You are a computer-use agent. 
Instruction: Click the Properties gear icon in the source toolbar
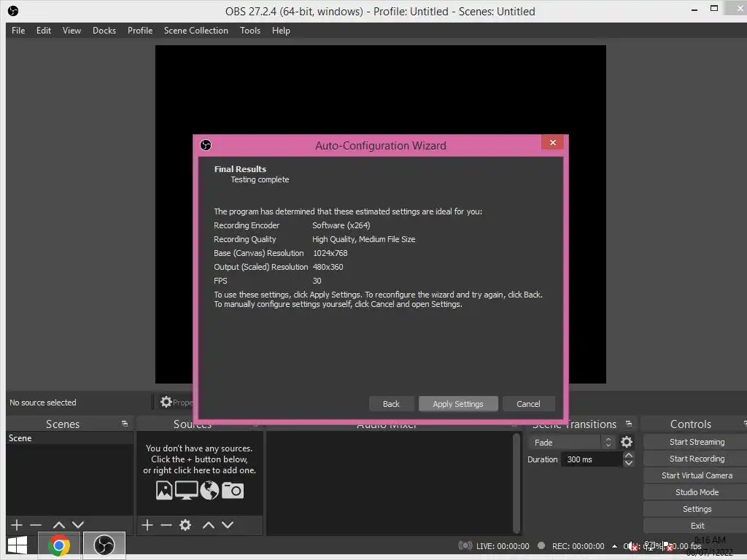[166, 402]
